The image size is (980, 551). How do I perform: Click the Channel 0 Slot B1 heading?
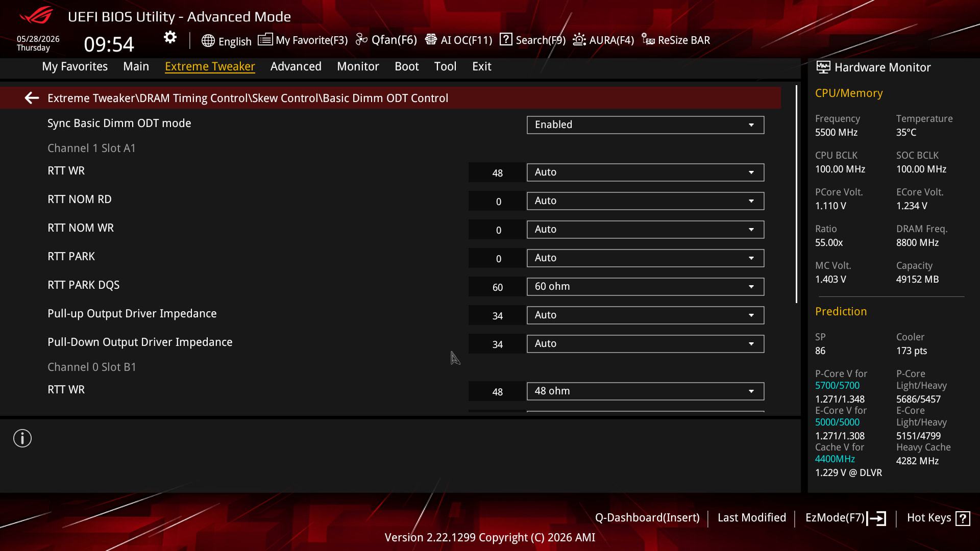pyautogui.click(x=92, y=367)
